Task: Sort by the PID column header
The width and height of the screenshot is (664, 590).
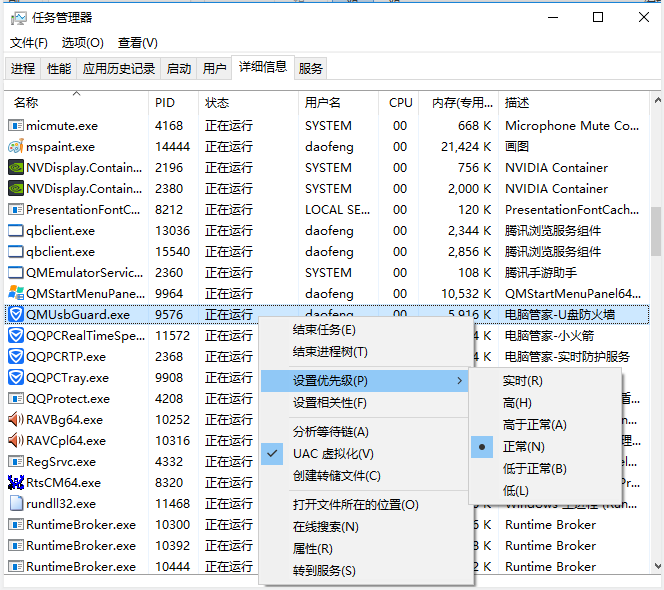Action: [x=173, y=103]
